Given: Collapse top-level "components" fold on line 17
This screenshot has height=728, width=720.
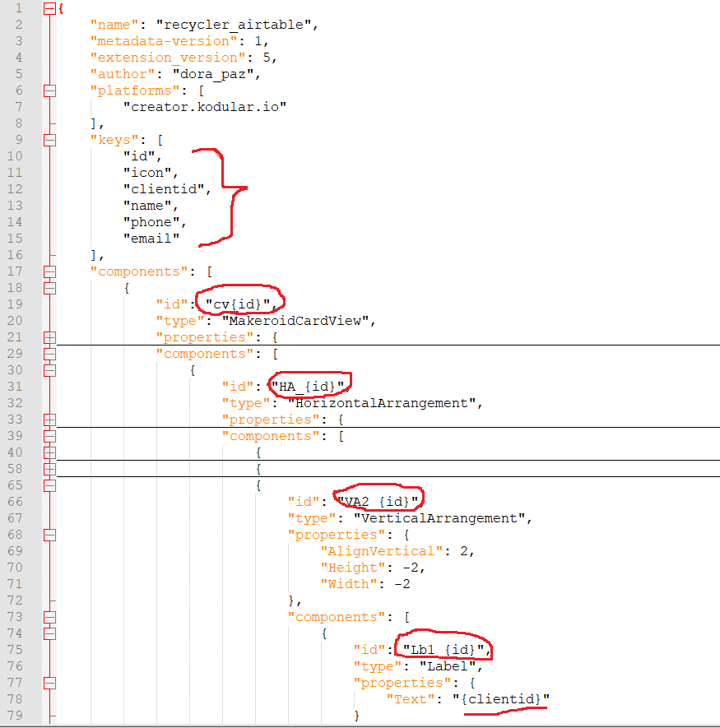Looking at the screenshot, I should point(49,271).
